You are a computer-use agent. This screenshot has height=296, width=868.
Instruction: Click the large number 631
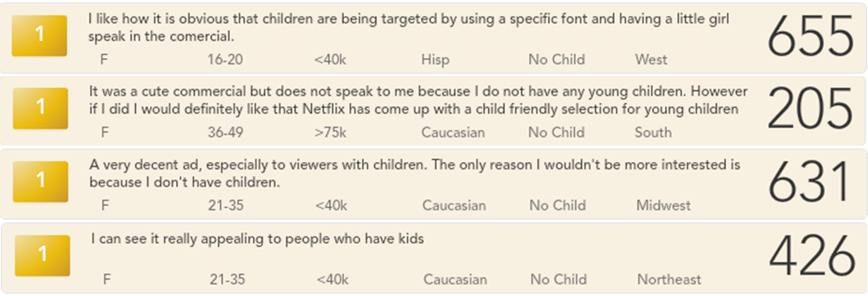point(809,182)
